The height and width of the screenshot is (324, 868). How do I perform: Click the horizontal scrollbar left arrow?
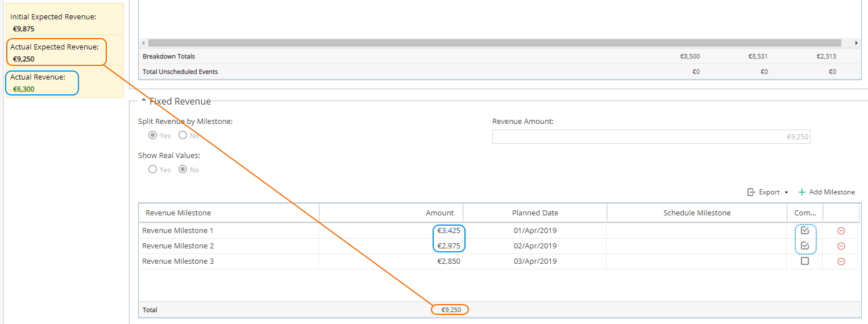[144, 43]
